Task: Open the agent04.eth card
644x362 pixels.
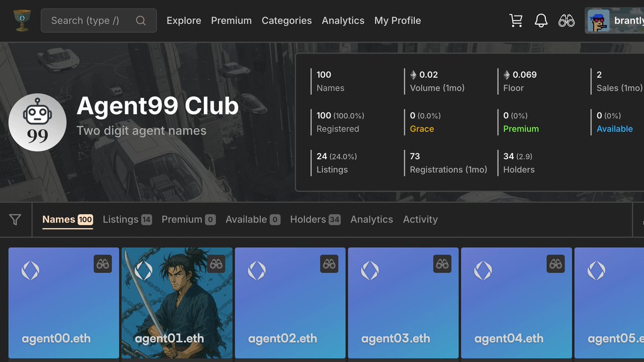Action: (x=516, y=303)
